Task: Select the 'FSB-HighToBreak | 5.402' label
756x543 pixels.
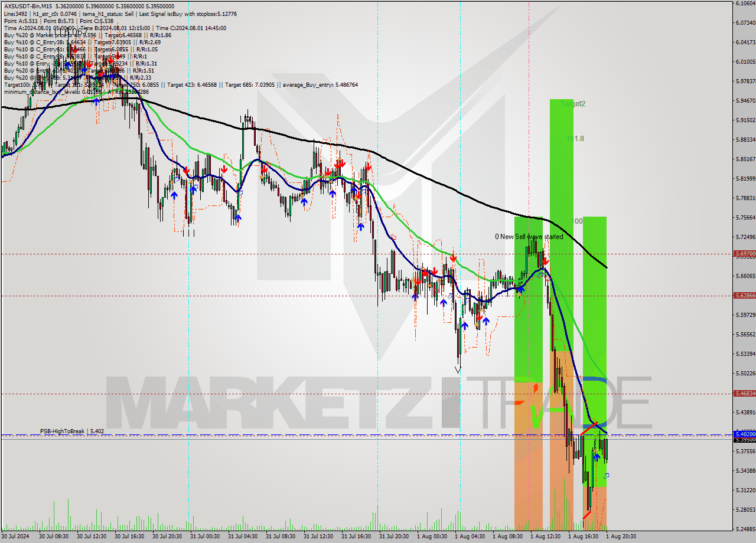Action: coord(72,431)
